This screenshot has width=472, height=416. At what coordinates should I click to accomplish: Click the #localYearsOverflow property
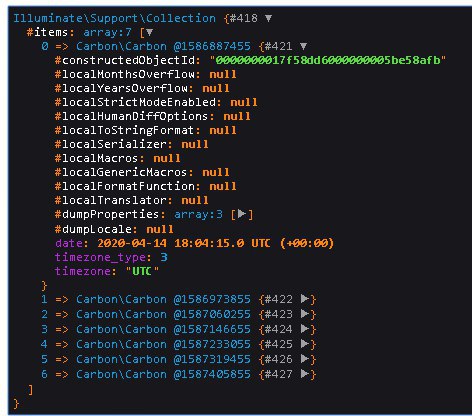pyautogui.click(x=121, y=88)
